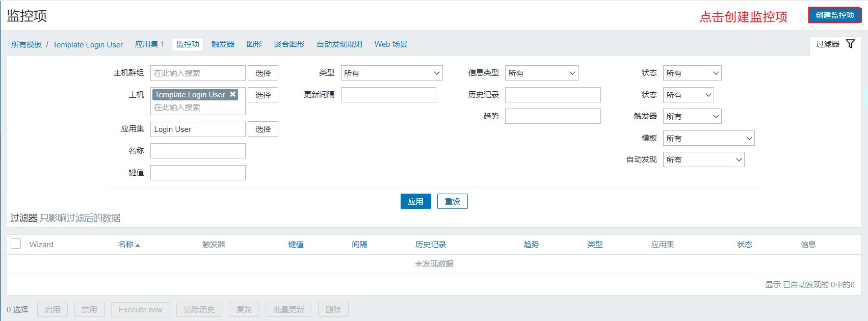
Task: Click the 批量更新 button
Action: (x=288, y=309)
